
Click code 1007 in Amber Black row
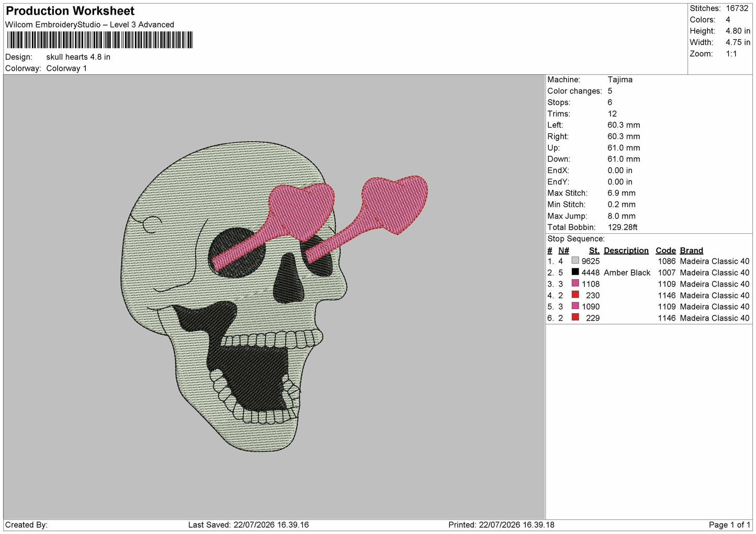pyautogui.click(x=667, y=272)
